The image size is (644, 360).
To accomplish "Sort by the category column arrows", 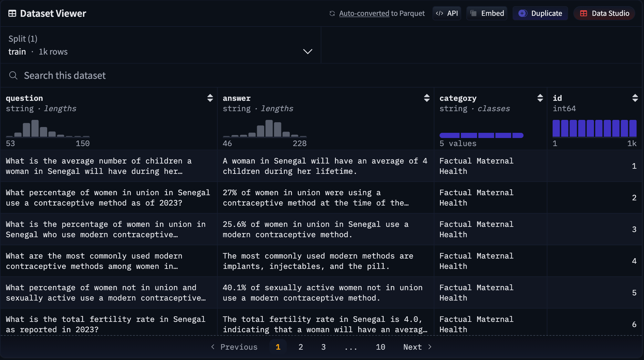I will pos(540,98).
